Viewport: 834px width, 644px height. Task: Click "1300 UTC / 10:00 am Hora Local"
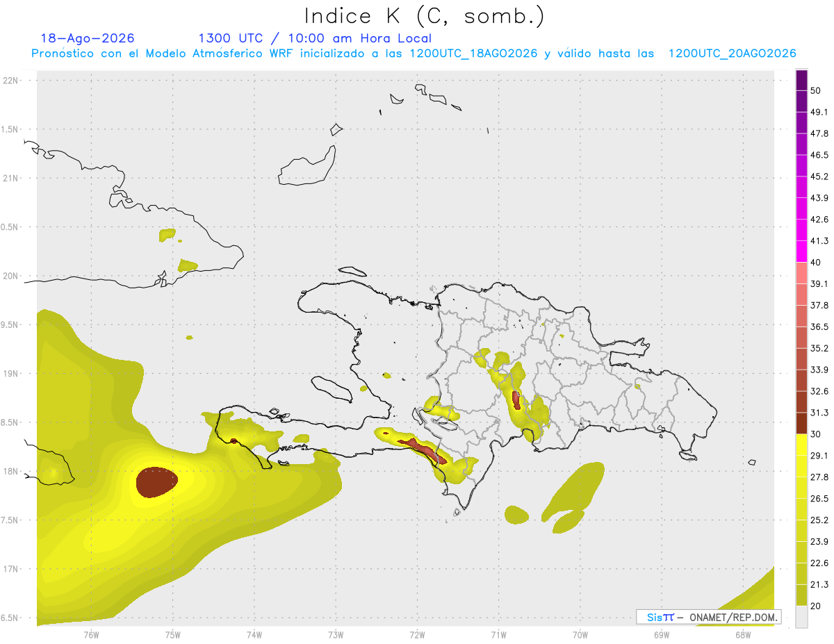tap(315, 38)
